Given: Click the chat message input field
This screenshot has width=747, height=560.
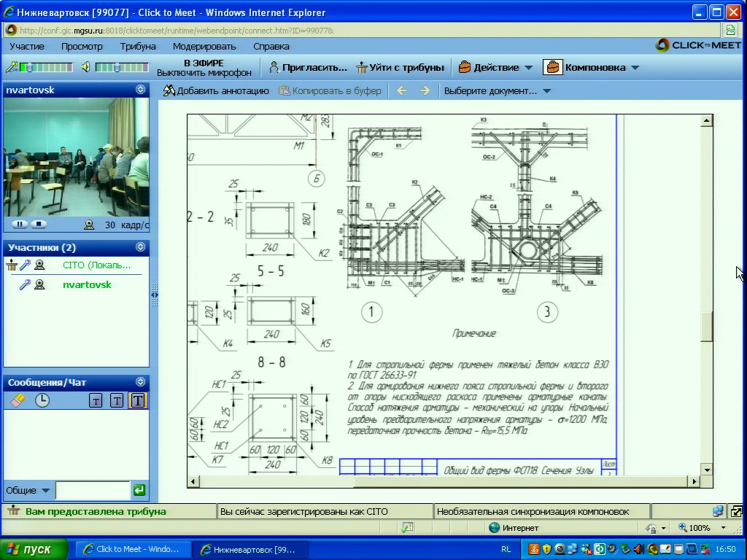Looking at the screenshot, I should (93, 490).
